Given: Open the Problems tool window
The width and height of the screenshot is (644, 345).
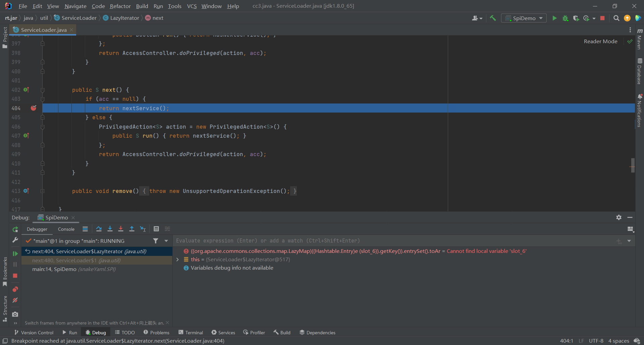Looking at the screenshot, I should [156, 332].
